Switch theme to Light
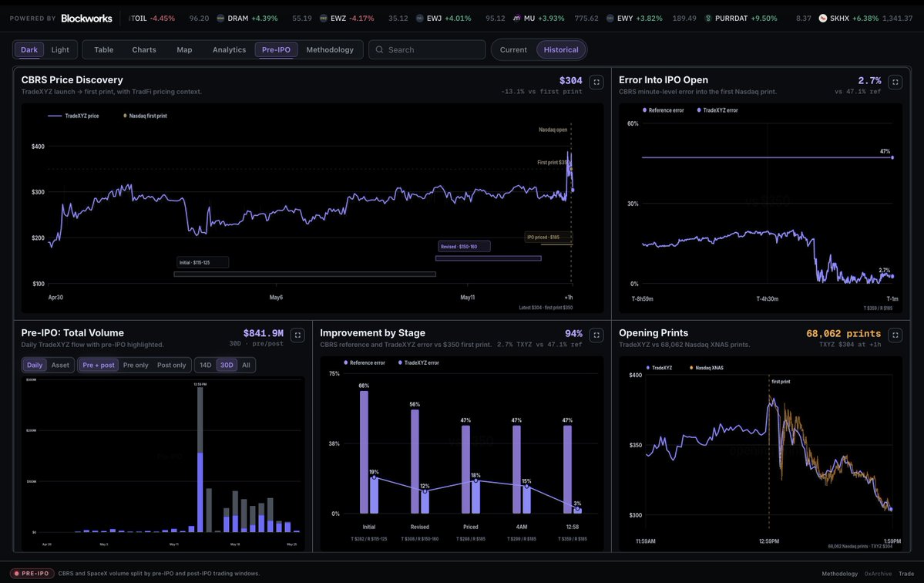 click(60, 49)
